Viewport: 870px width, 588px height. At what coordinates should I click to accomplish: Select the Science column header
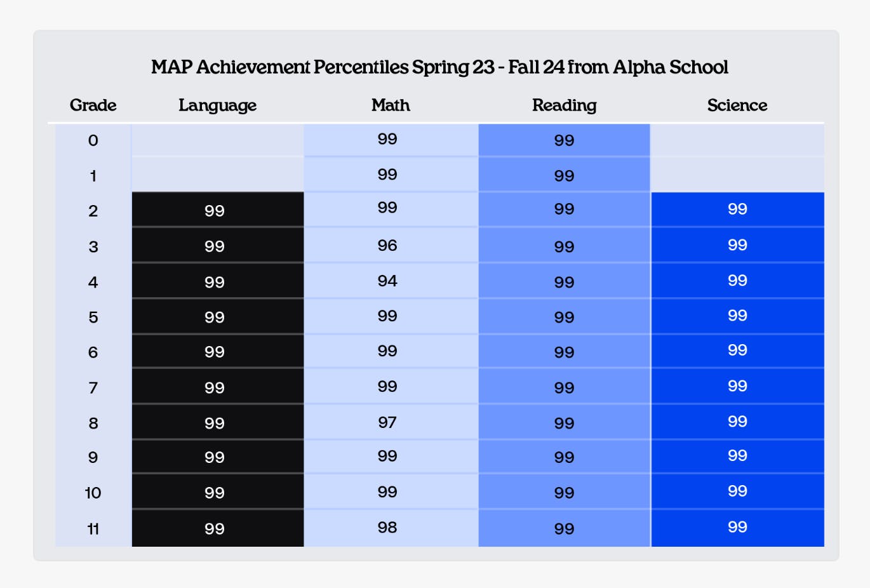tap(737, 105)
